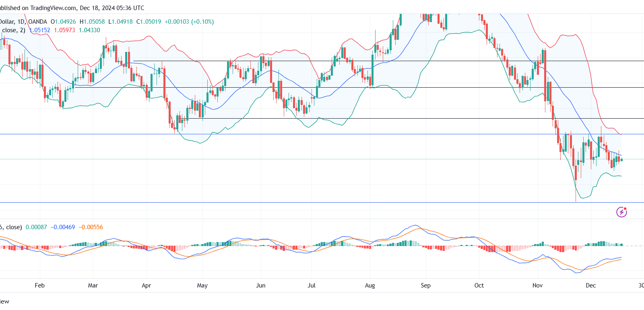Click the open price value 1.04926
Image resolution: width=644 pixels, height=310 pixels.
[65, 22]
